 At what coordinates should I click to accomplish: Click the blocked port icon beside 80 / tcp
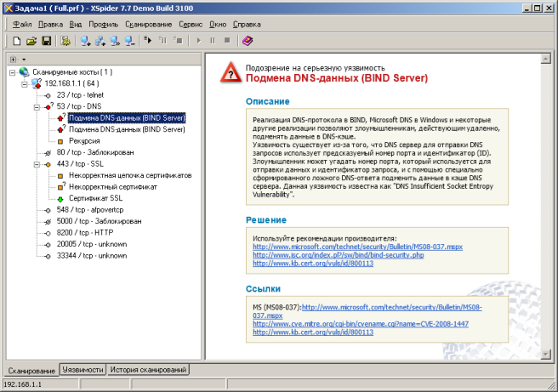pos(48,153)
